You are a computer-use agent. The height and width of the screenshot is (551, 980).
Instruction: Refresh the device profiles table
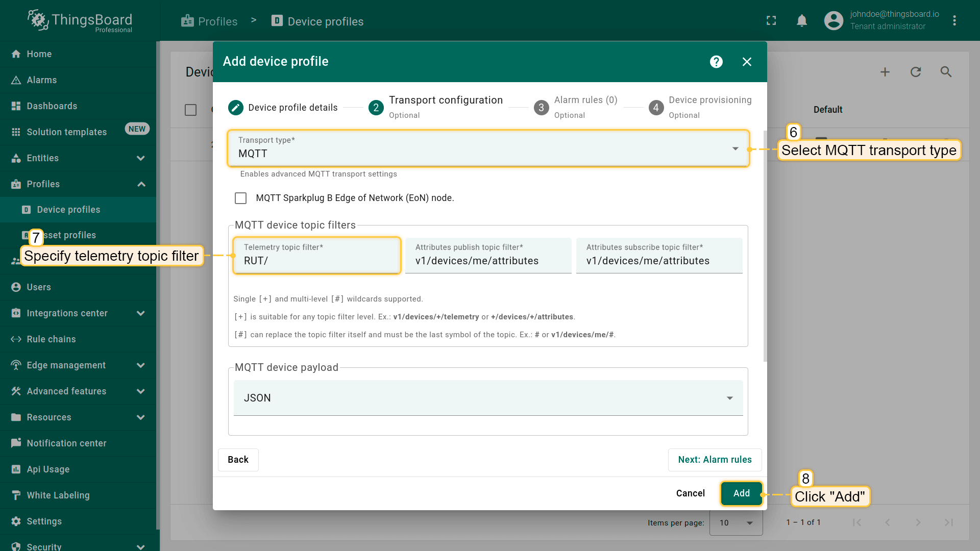click(916, 72)
